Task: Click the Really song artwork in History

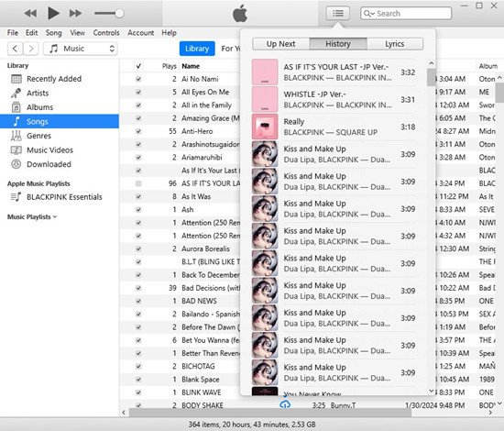Action: (265, 127)
